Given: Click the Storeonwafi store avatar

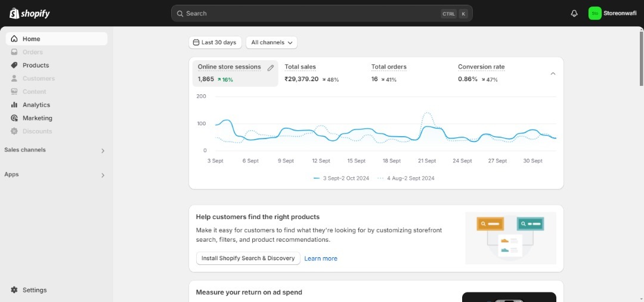Looking at the screenshot, I should [x=595, y=13].
